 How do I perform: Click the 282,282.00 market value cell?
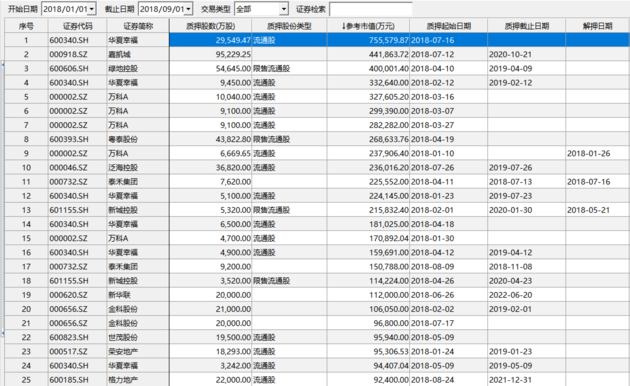click(x=368, y=125)
